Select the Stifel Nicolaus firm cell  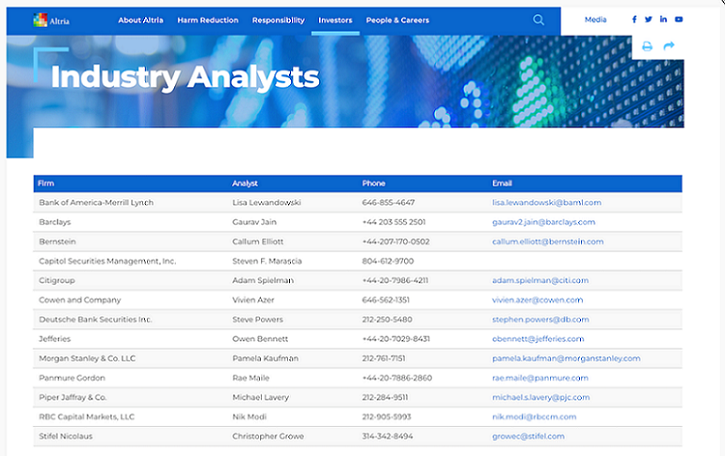click(66, 436)
